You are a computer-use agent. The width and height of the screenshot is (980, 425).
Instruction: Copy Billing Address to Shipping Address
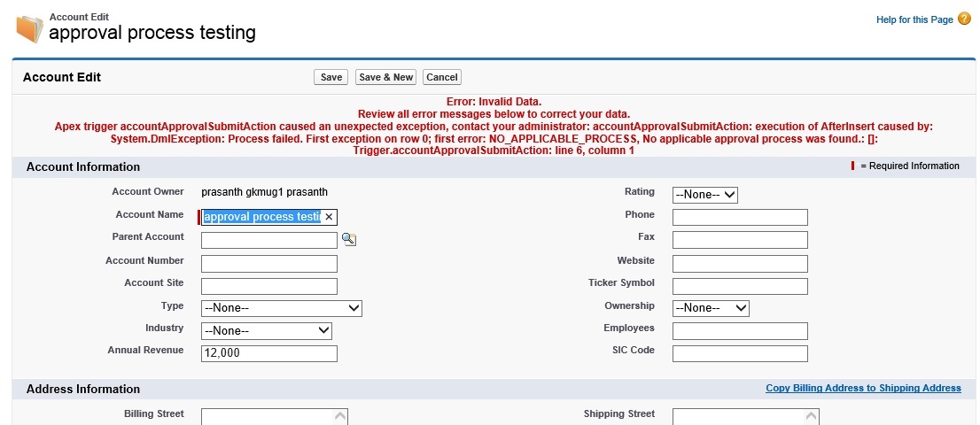tap(863, 388)
